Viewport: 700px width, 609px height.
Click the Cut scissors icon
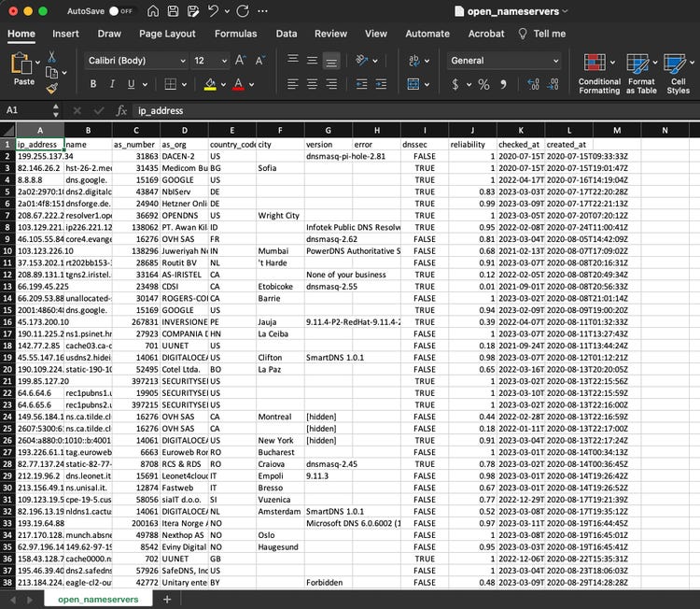tap(51, 56)
